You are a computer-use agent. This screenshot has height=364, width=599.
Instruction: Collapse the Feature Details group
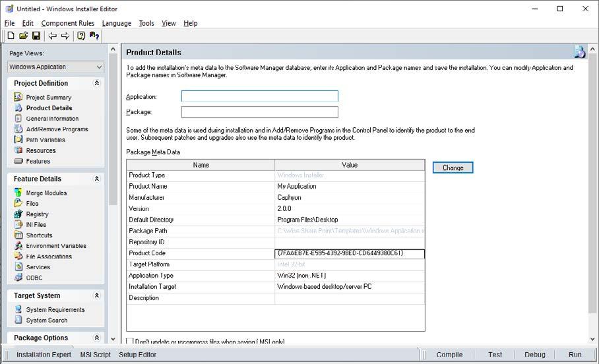[97, 178]
